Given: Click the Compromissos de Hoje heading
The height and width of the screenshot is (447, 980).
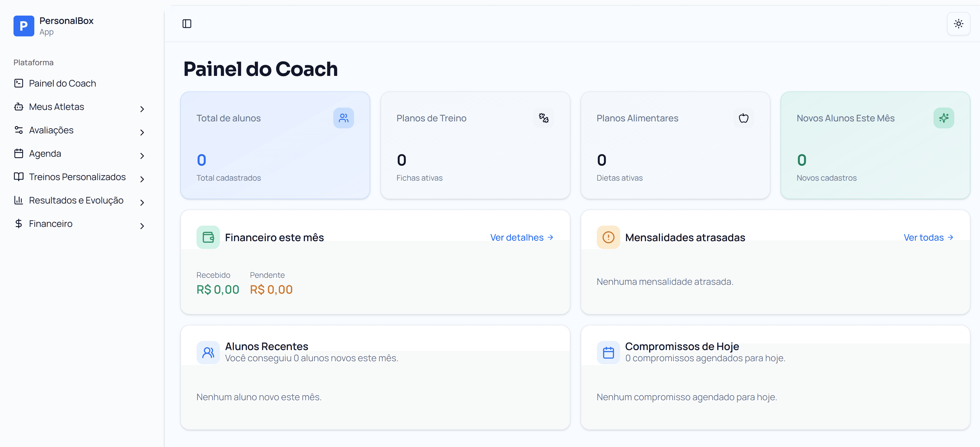Looking at the screenshot, I should [x=682, y=346].
